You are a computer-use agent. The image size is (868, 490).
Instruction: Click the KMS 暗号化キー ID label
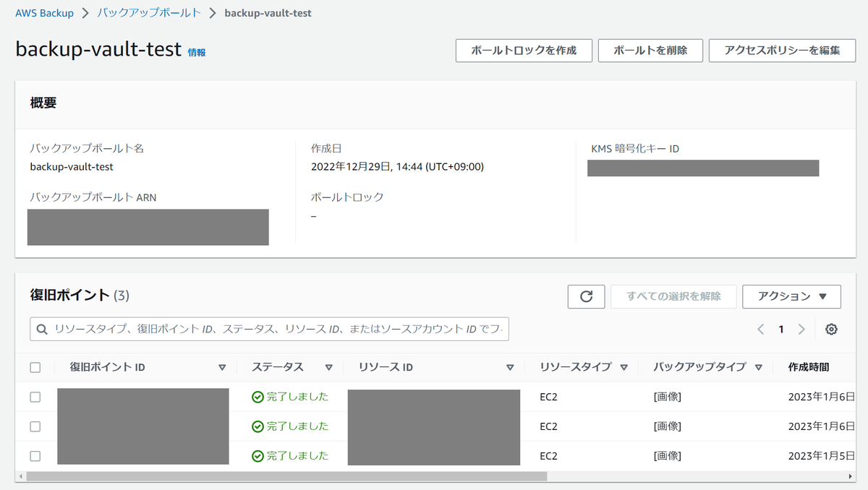pos(635,149)
